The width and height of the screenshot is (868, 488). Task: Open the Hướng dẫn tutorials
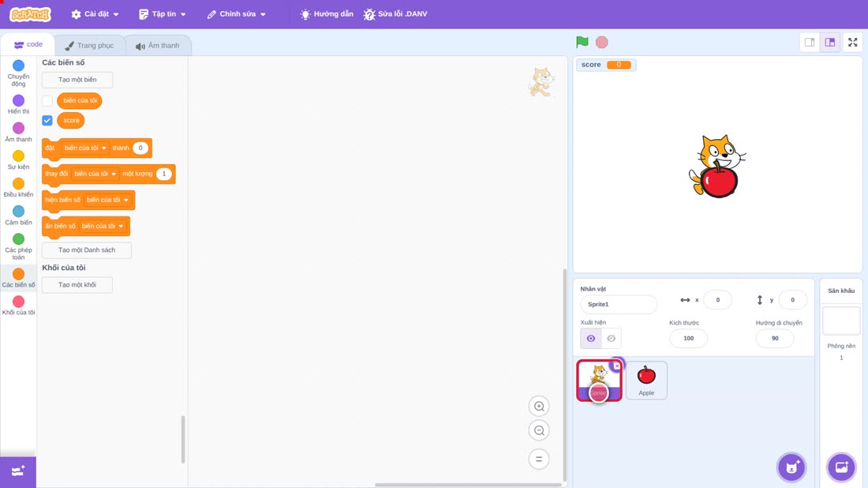327,14
